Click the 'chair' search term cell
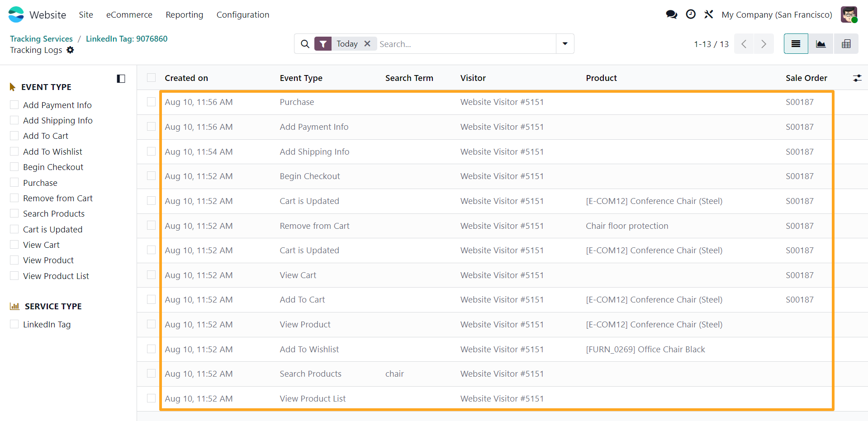Viewport: 868px width, 421px height. 394,374
